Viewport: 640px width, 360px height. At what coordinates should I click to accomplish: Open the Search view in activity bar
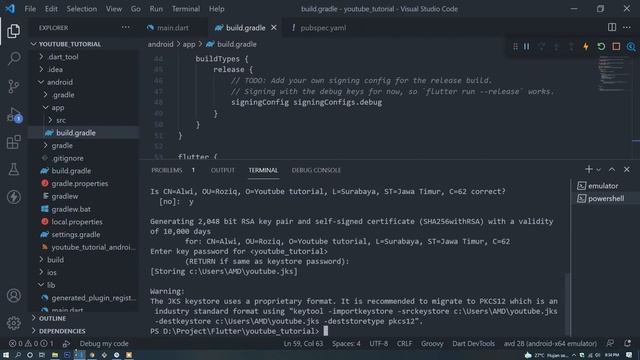(13, 59)
